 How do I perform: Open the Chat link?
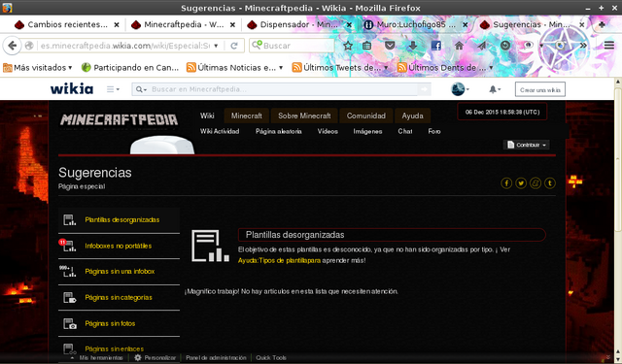[405, 131]
